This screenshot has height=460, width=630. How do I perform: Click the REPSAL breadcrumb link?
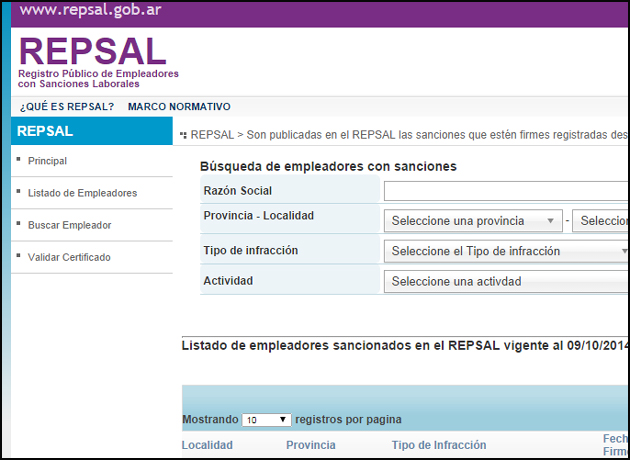pos(211,133)
